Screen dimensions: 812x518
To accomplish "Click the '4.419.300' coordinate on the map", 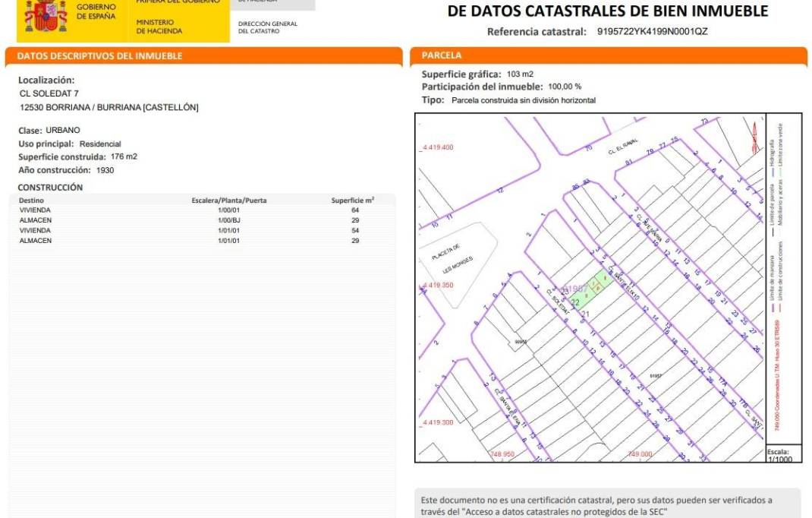I will pos(438,422).
